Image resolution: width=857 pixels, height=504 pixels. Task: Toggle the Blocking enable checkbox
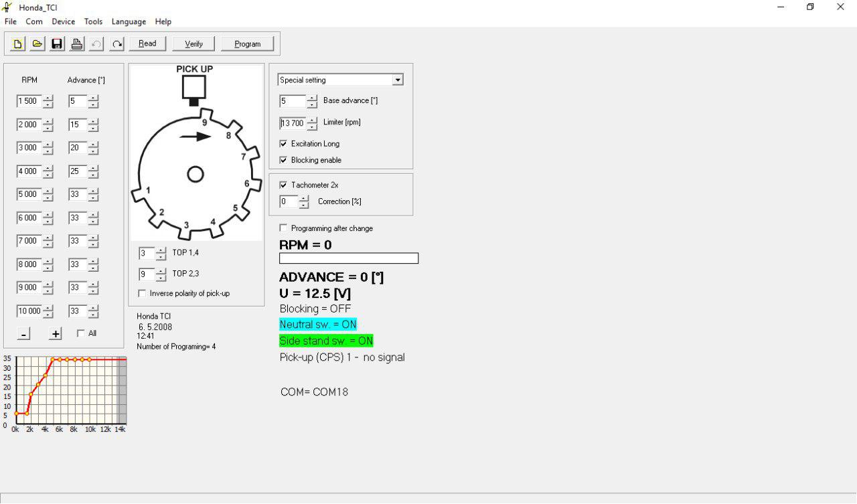(x=283, y=160)
